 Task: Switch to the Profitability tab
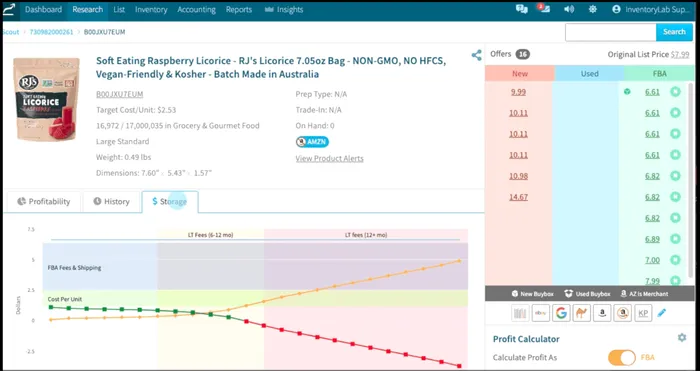pyautogui.click(x=44, y=202)
